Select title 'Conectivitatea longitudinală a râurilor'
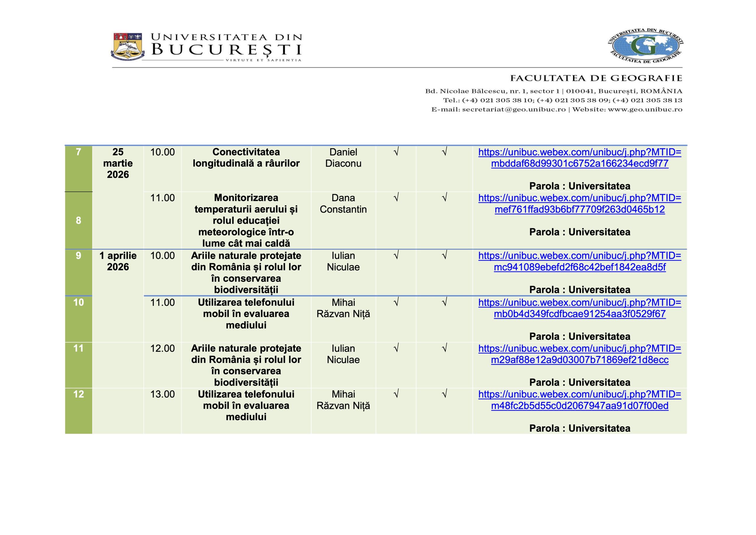756x535 pixels. pos(246,158)
